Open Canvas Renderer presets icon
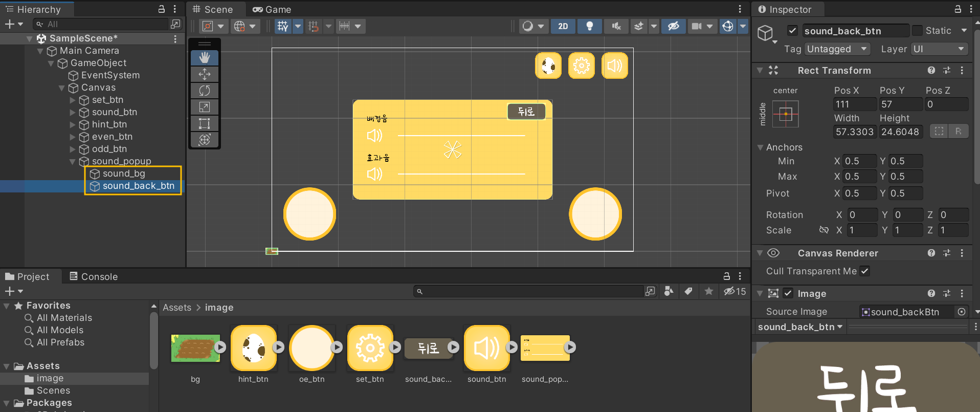 [947, 253]
